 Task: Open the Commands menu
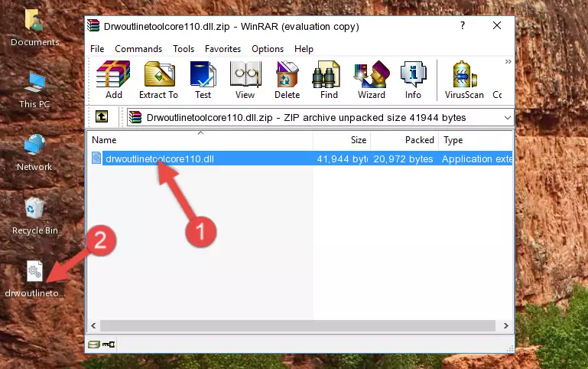click(x=138, y=49)
